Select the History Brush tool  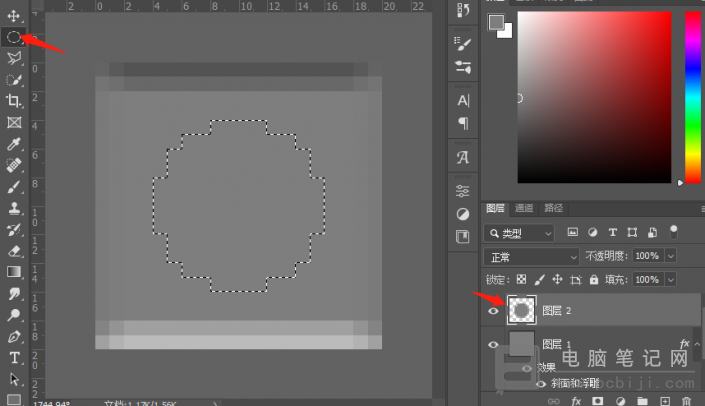point(13,230)
